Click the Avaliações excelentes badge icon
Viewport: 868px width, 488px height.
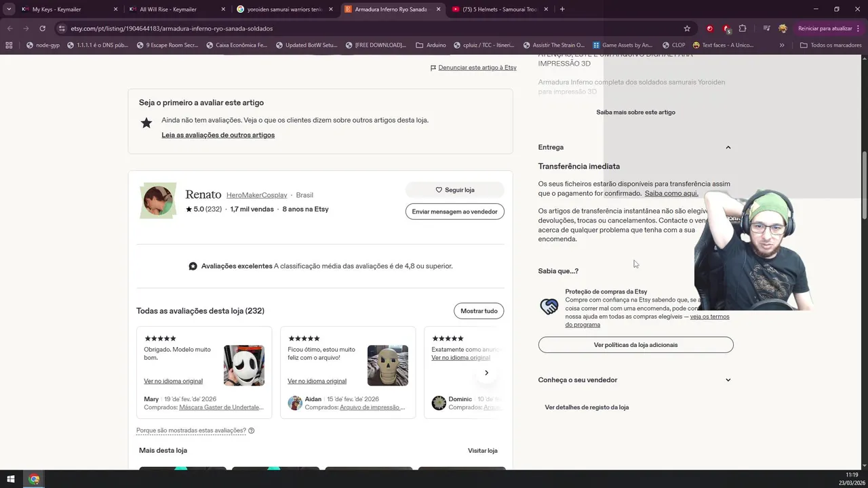193,266
